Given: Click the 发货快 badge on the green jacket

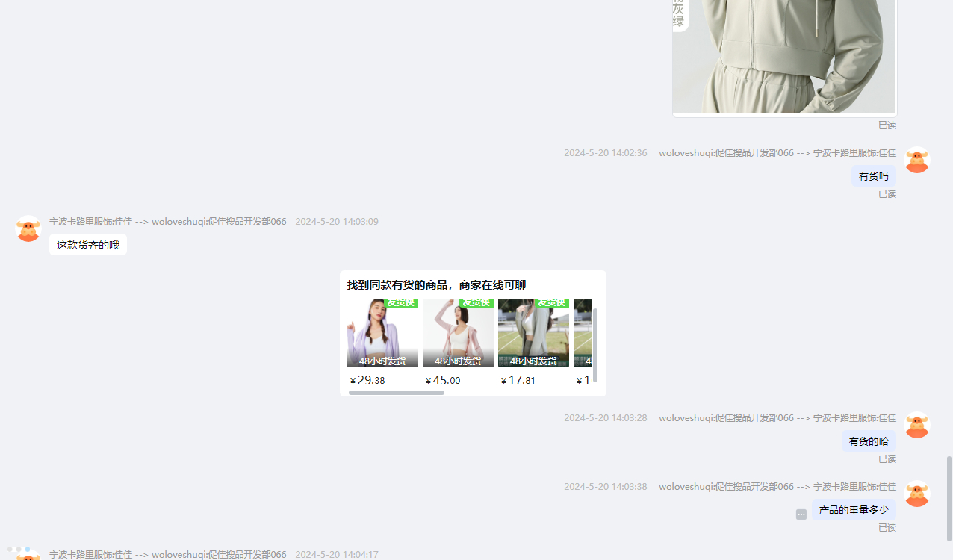Looking at the screenshot, I should click(x=552, y=303).
